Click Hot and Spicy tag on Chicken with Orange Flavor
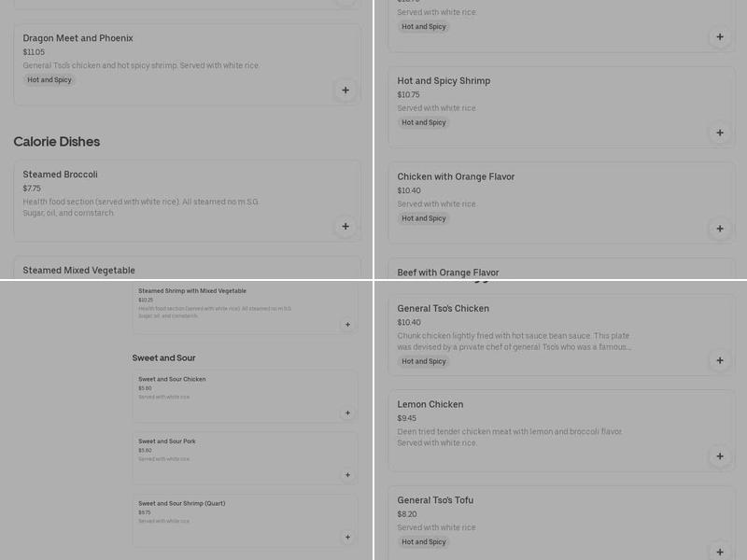The image size is (747, 560). [424, 218]
